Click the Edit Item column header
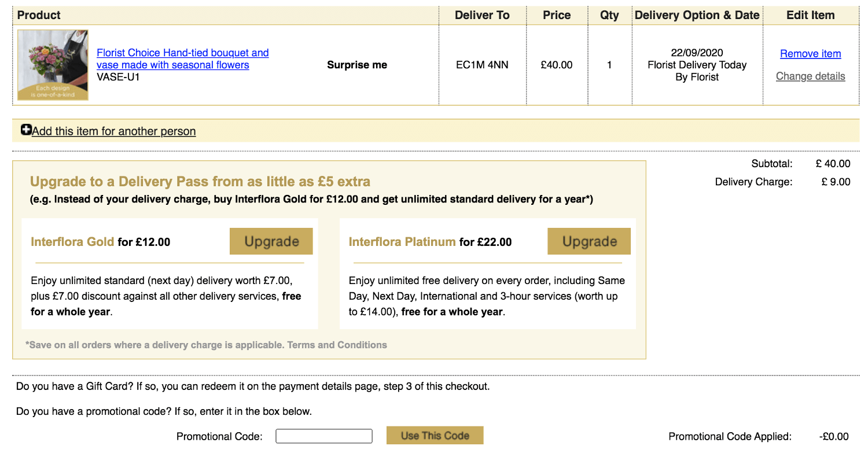Screen dimensions: 868x453 coord(810,16)
